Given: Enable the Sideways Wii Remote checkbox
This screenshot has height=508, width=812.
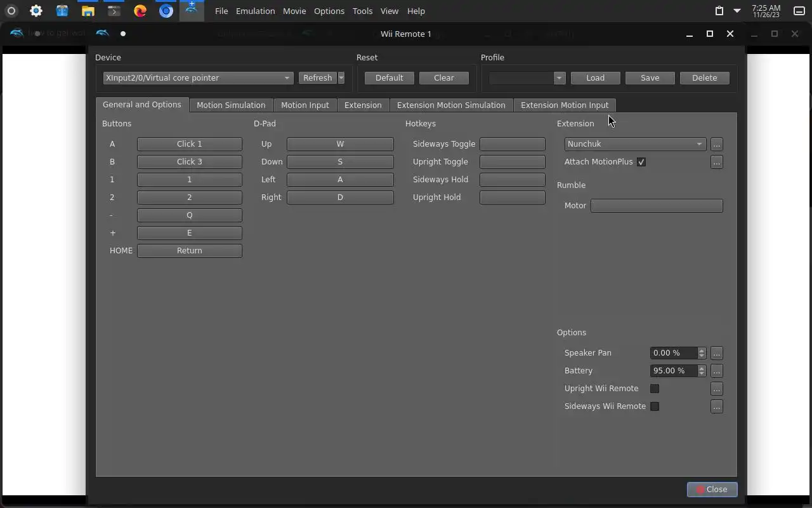Looking at the screenshot, I should [655, 406].
